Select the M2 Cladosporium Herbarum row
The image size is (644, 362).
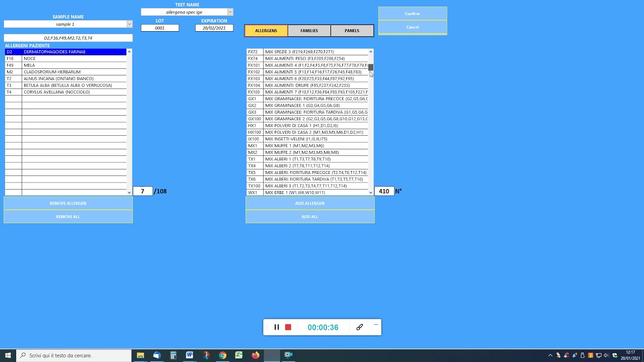[x=65, y=72]
